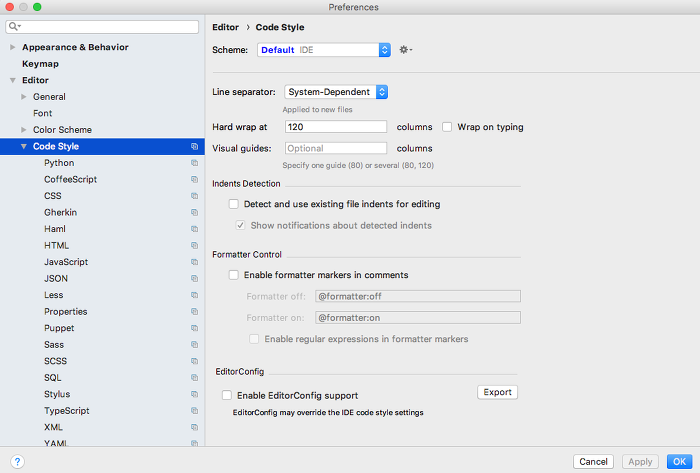Click the copy icon beside Less
This screenshot has width=700, height=473.
194,295
